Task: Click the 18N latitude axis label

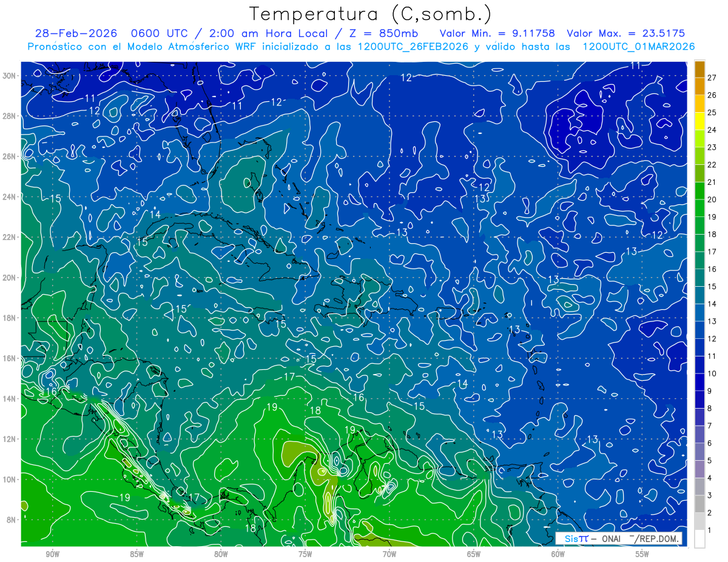Action: click(10, 318)
